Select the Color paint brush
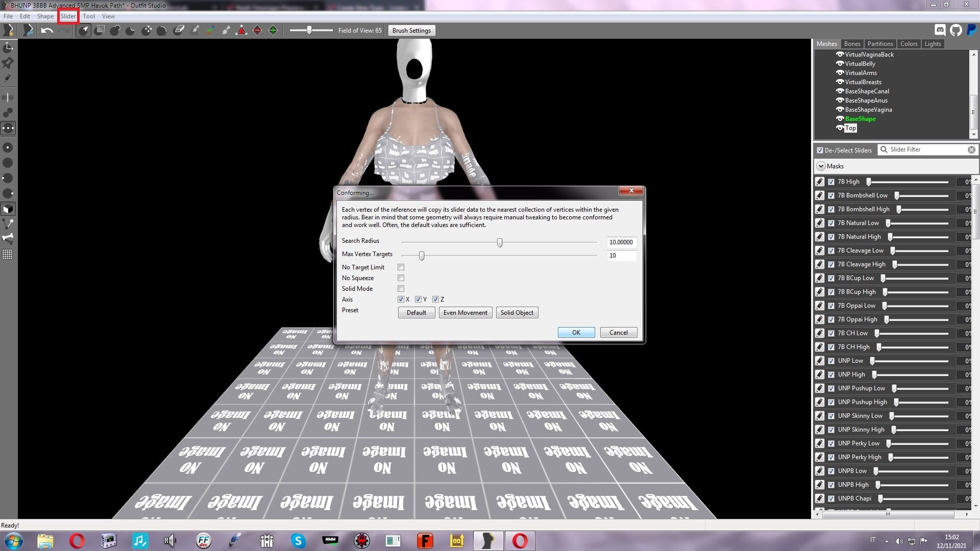 [x=210, y=31]
